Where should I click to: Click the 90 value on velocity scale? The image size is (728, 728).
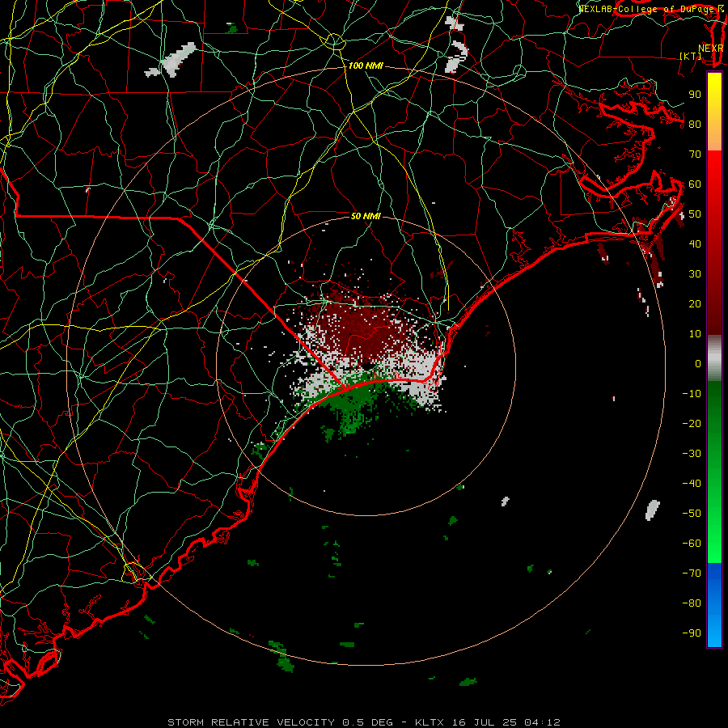[695, 95]
